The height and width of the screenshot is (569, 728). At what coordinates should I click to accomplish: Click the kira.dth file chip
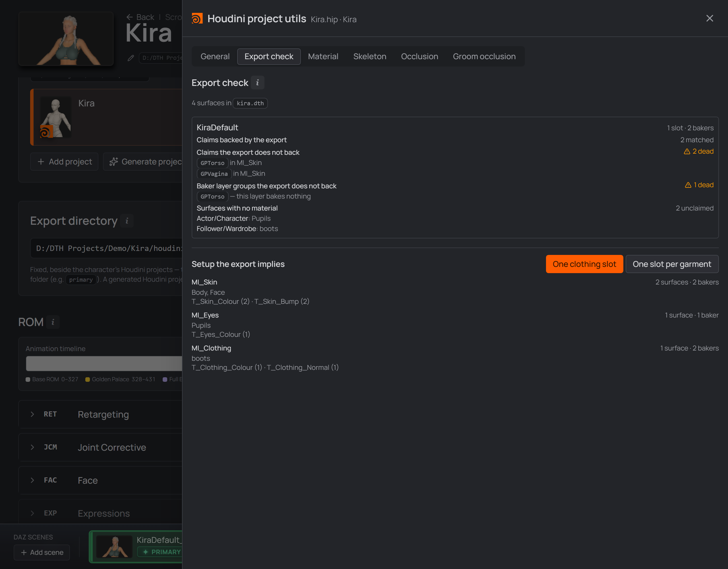point(250,103)
